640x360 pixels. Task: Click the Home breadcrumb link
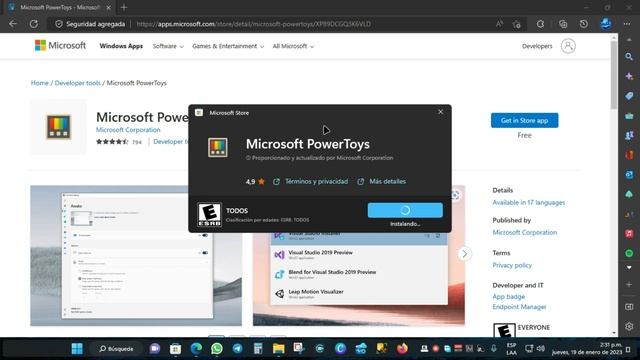[40, 83]
